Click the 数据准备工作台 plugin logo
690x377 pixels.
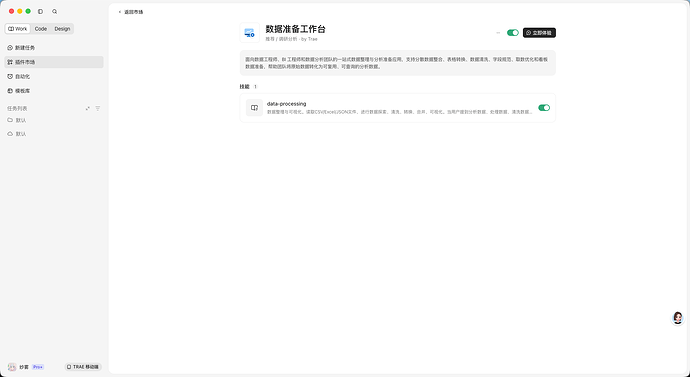click(x=250, y=33)
